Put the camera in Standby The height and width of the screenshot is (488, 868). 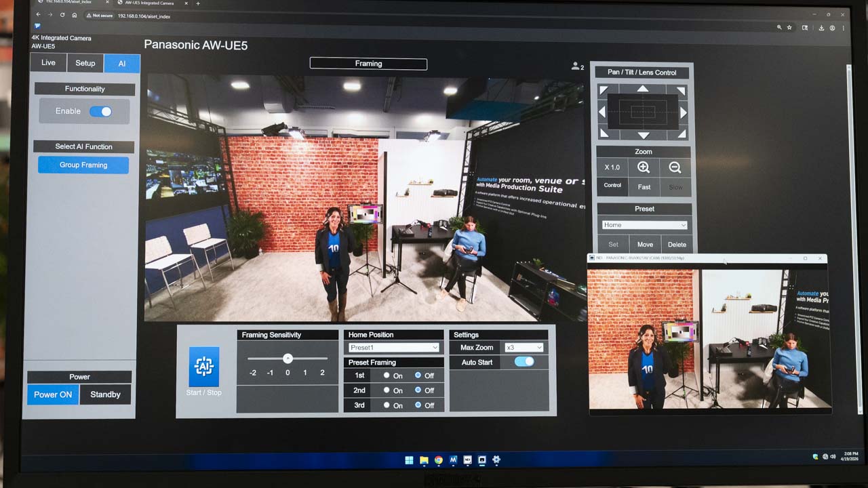click(105, 394)
